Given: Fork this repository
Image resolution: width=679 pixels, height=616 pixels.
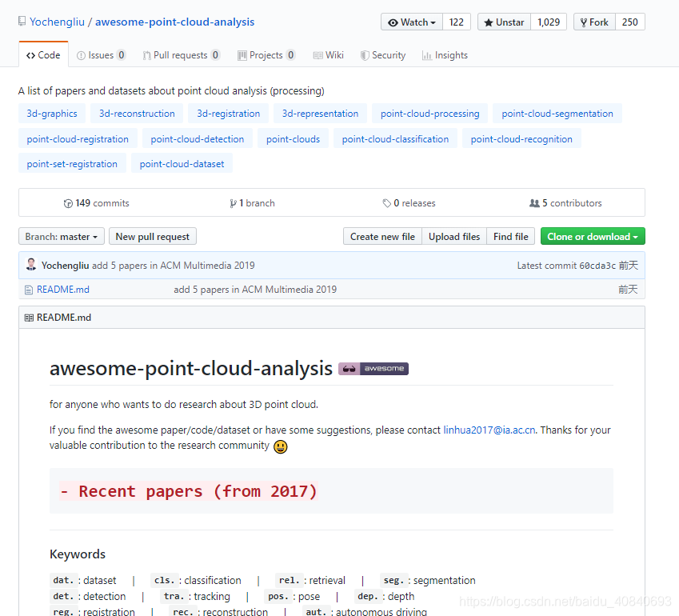Looking at the screenshot, I should (594, 22).
